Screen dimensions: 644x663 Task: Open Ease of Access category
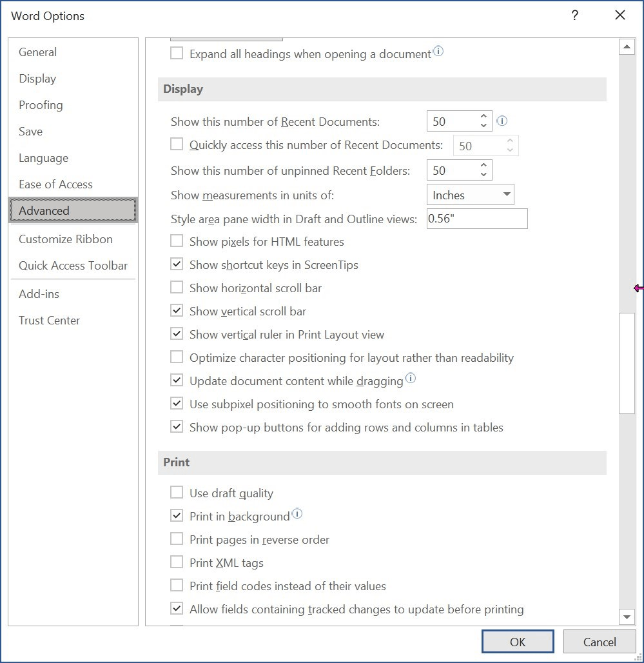(73, 184)
